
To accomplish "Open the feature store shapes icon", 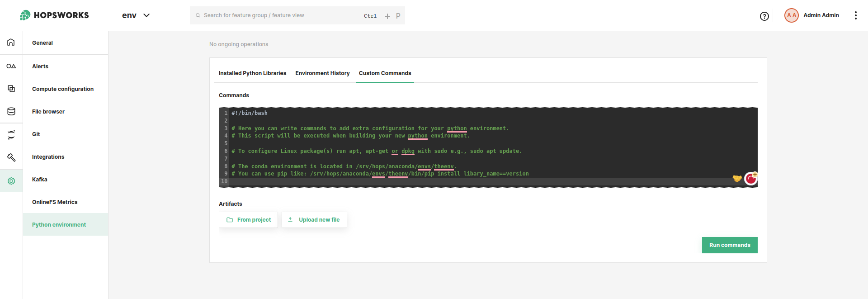I will (x=11, y=66).
